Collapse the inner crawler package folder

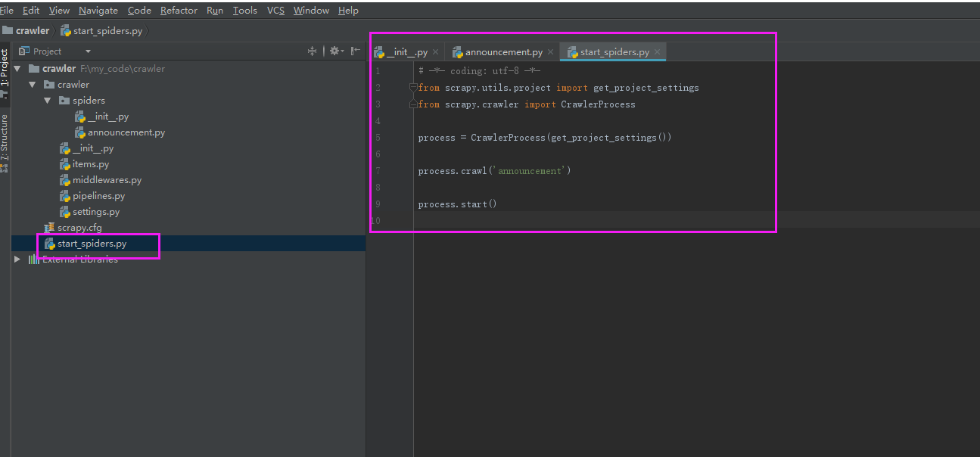coord(33,85)
